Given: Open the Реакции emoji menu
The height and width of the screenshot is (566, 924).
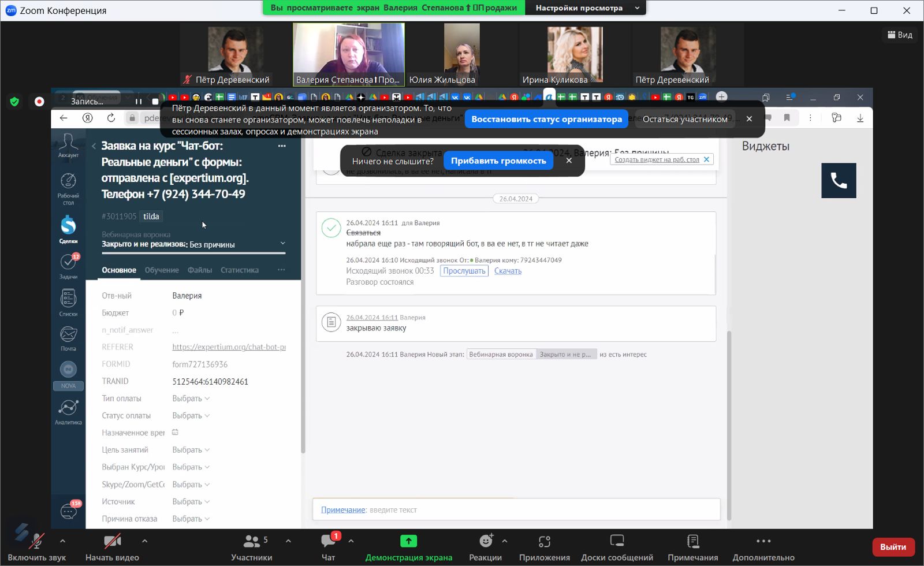Looking at the screenshot, I should pyautogui.click(x=486, y=547).
